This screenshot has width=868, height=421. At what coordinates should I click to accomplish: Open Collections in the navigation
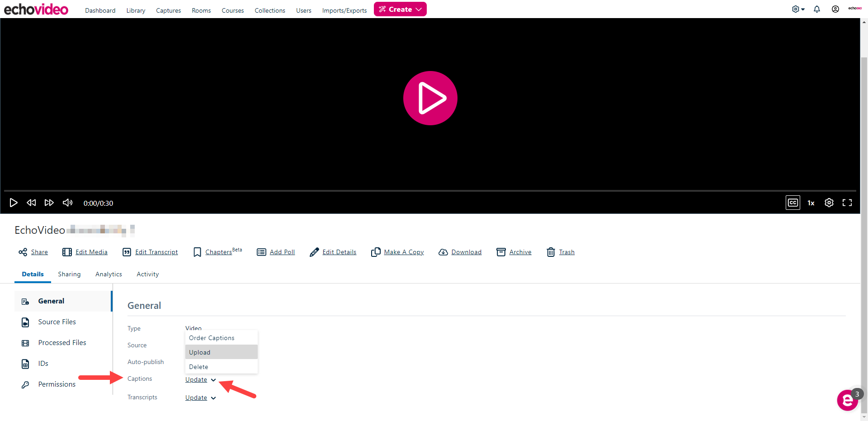(270, 10)
